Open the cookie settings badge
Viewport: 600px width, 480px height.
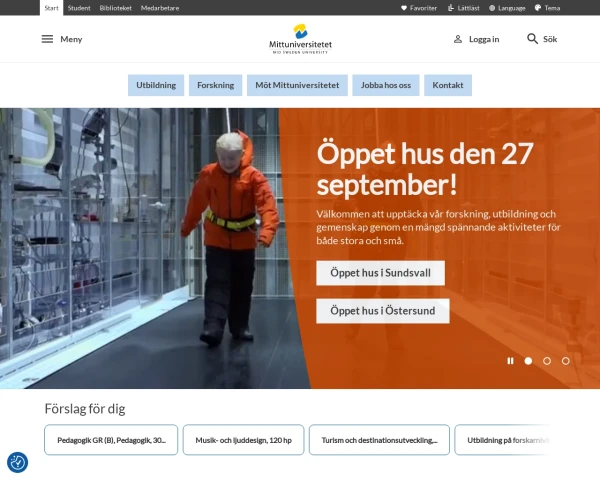[x=17, y=462]
